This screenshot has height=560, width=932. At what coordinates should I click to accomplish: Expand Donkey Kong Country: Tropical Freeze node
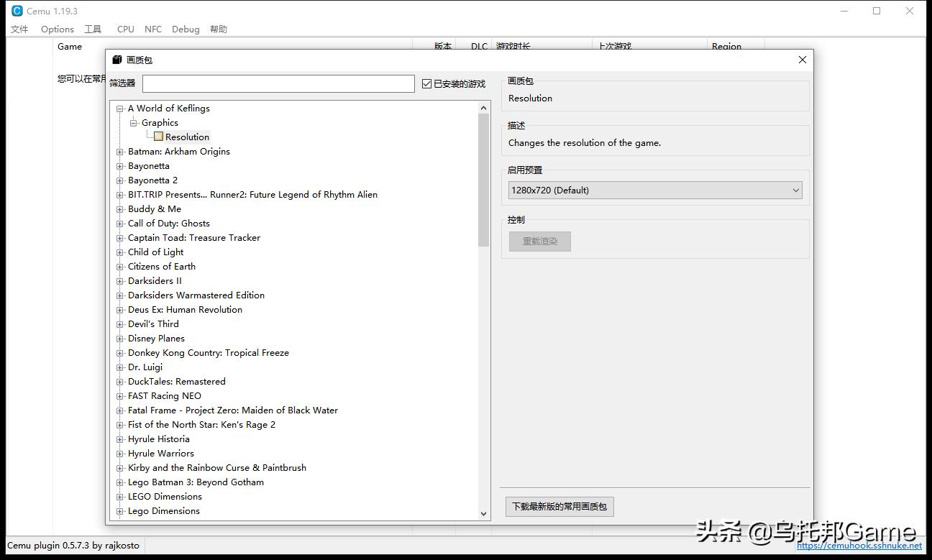pyautogui.click(x=120, y=353)
